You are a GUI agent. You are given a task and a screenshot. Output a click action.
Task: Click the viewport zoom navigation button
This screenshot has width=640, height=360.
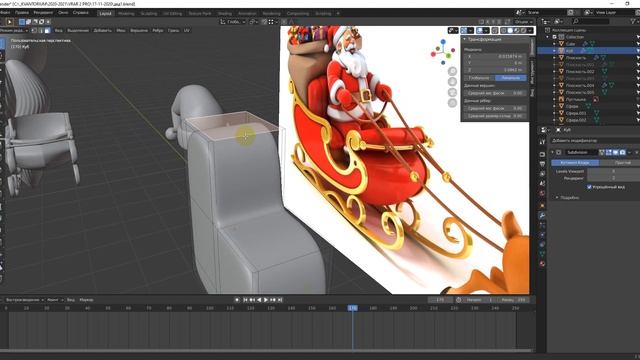coord(452,71)
